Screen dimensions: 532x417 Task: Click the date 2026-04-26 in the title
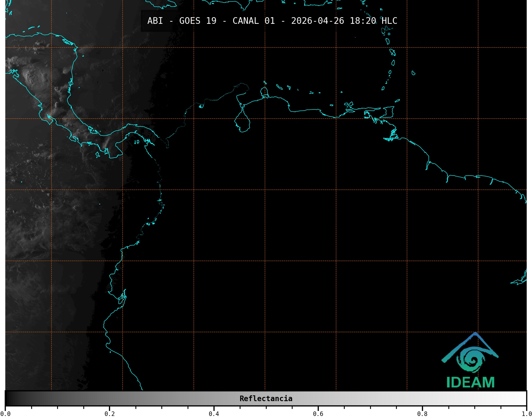317,21
